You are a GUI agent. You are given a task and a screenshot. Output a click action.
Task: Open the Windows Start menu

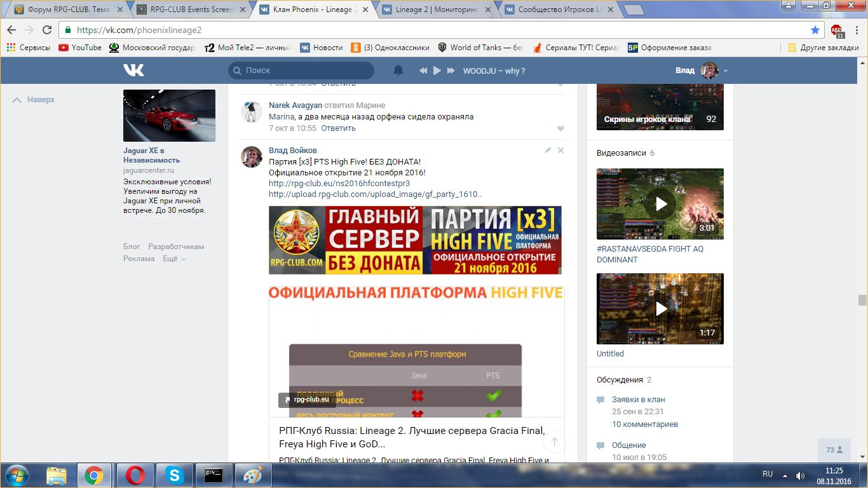(17, 475)
